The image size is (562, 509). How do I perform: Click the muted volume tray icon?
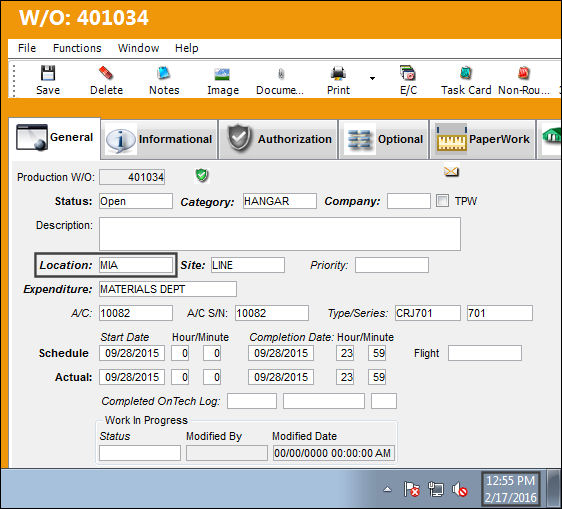coord(459,489)
